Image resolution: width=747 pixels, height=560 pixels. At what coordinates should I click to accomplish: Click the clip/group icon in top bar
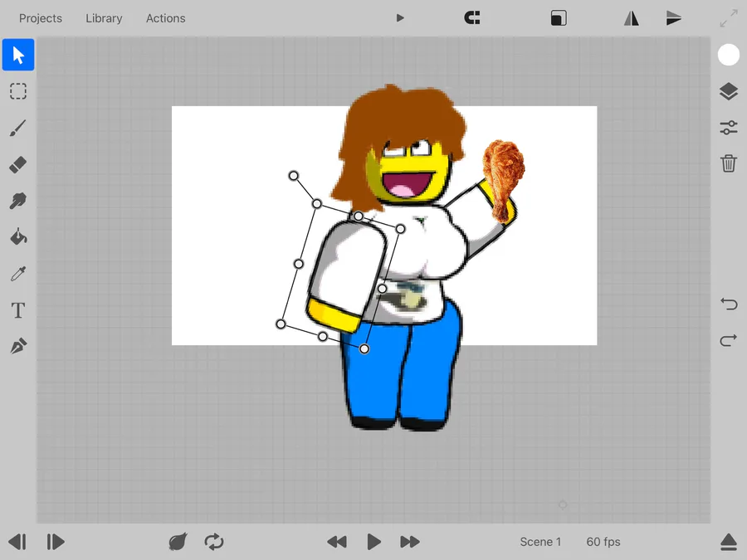click(472, 18)
